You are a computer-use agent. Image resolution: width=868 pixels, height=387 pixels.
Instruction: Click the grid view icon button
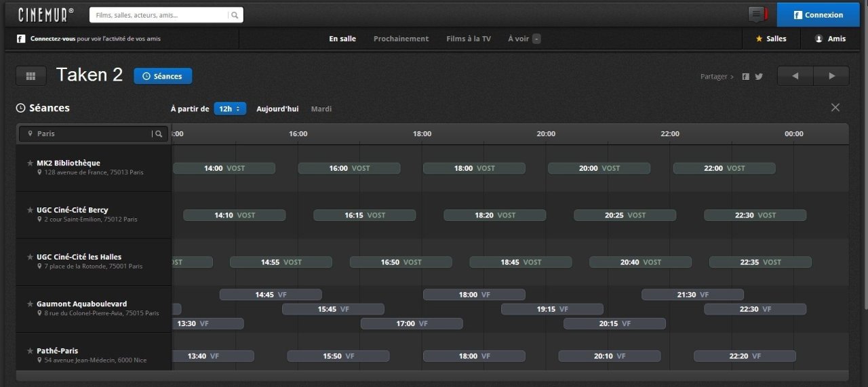click(31, 76)
